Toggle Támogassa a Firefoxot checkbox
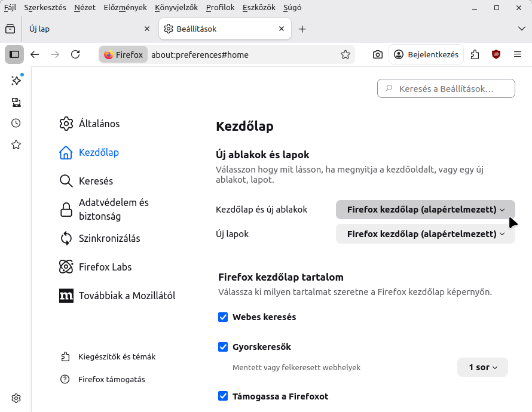The width and height of the screenshot is (532, 412). (x=223, y=396)
